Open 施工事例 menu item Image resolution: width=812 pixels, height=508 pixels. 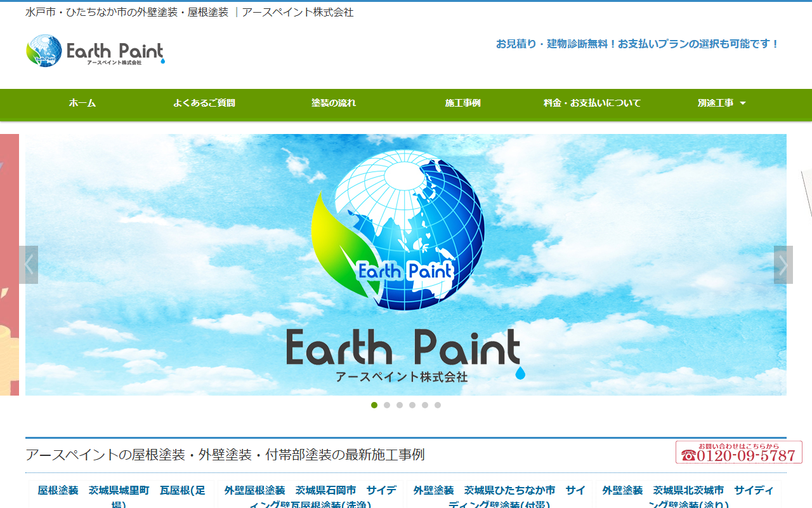(x=462, y=103)
